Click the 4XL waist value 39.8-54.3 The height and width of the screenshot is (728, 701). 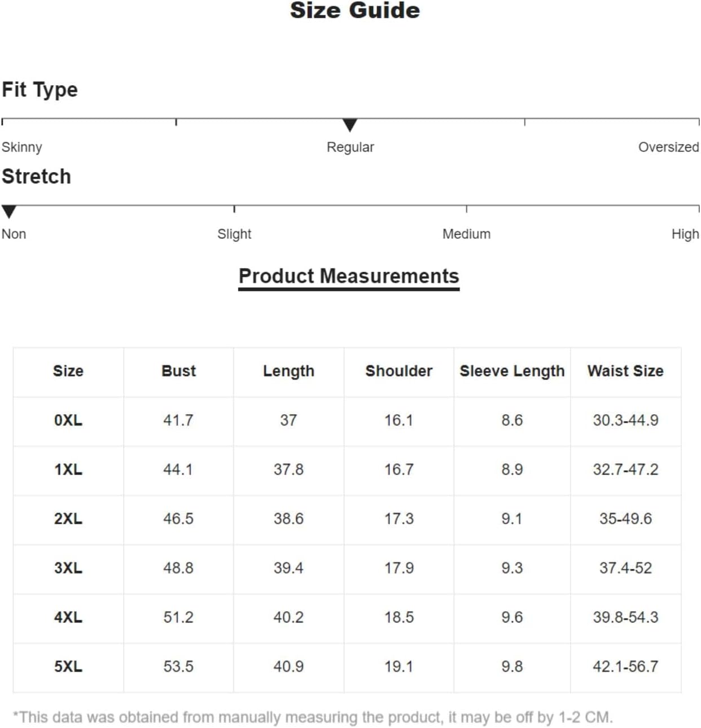click(x=625, y=617)
